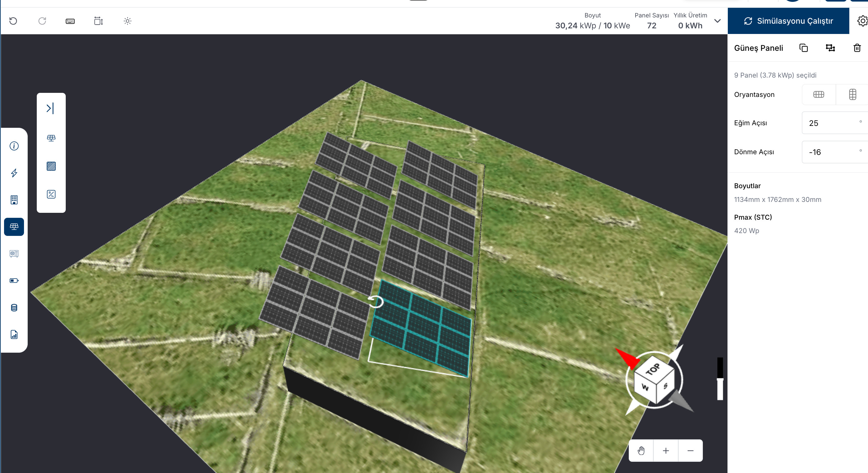Activate the pan hand tool

pyautogui.click(x=641, y=451)
